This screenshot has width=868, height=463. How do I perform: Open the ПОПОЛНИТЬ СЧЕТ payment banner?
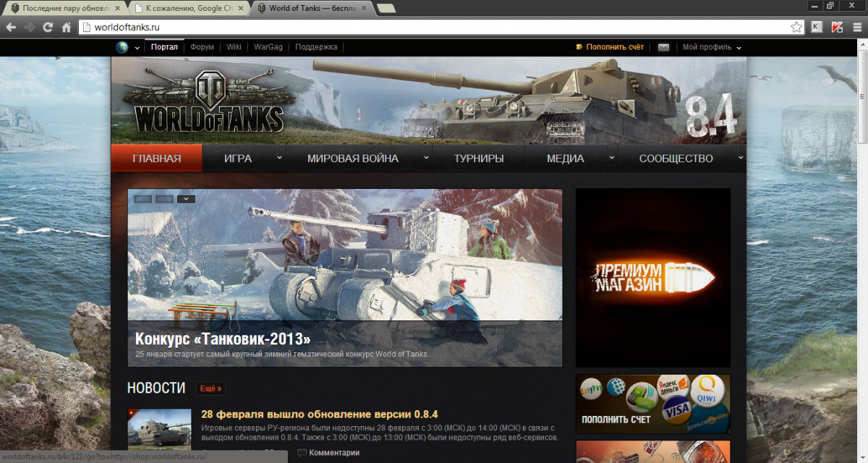(653, 404)
